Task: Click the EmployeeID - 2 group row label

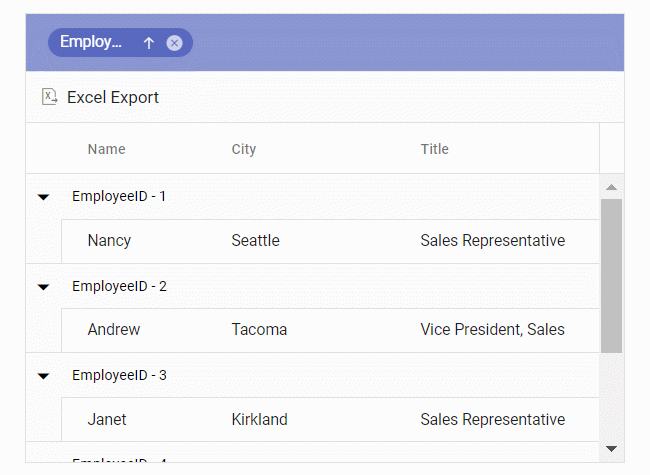Action: [119, 287]
